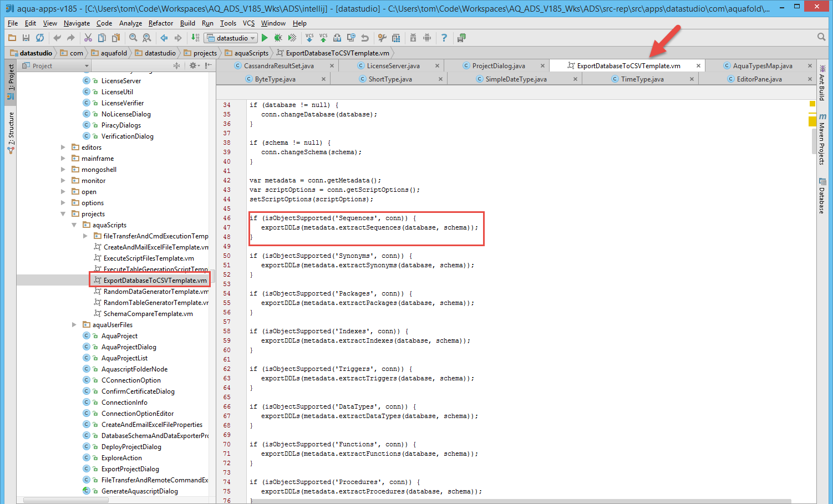Switch to the CassandraResultSet.java tab
This screenshot has width=833, height=504.
click(x=278, y=65)
